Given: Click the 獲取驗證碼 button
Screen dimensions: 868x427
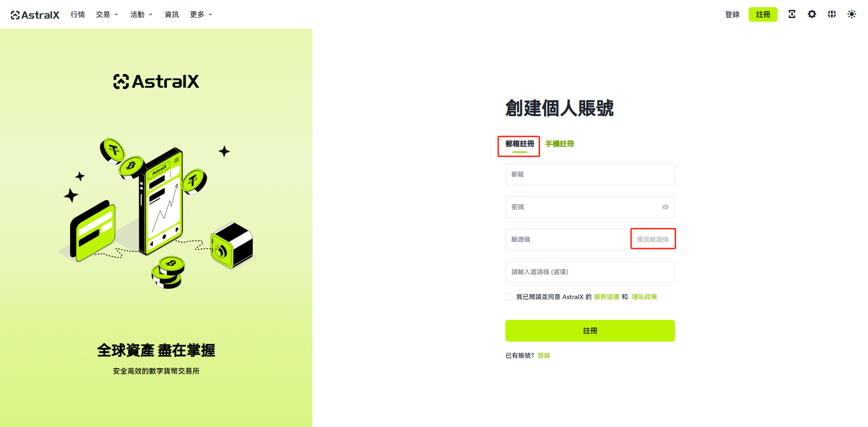Looking at the screenshot, I should [653, 239].
